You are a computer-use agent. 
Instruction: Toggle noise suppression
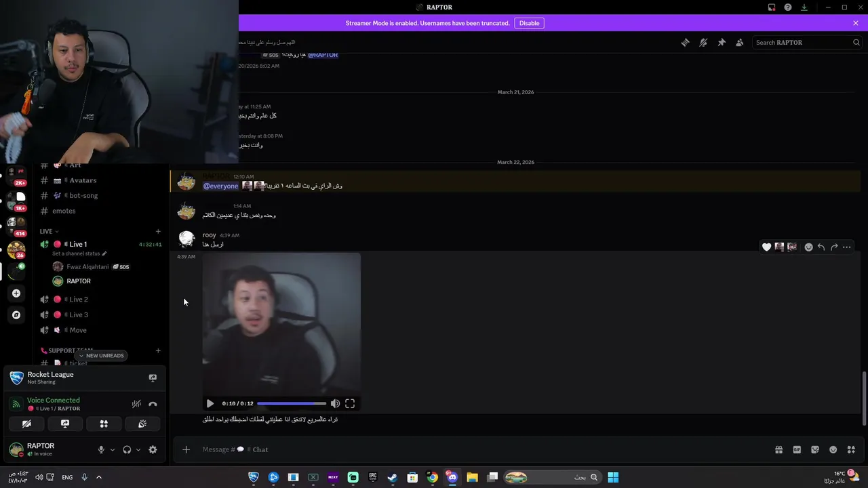(x=136, y=404)
